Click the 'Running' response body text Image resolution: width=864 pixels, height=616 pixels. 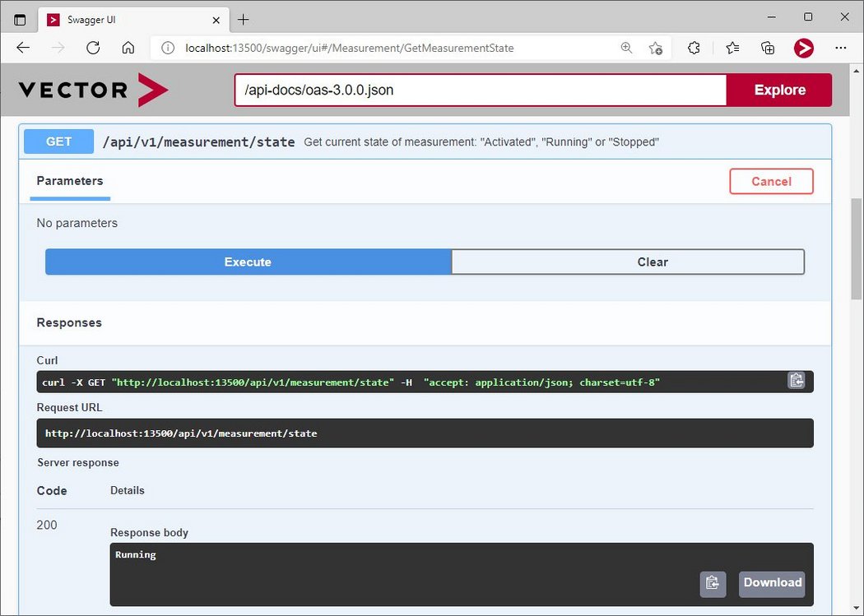(136, 555)
